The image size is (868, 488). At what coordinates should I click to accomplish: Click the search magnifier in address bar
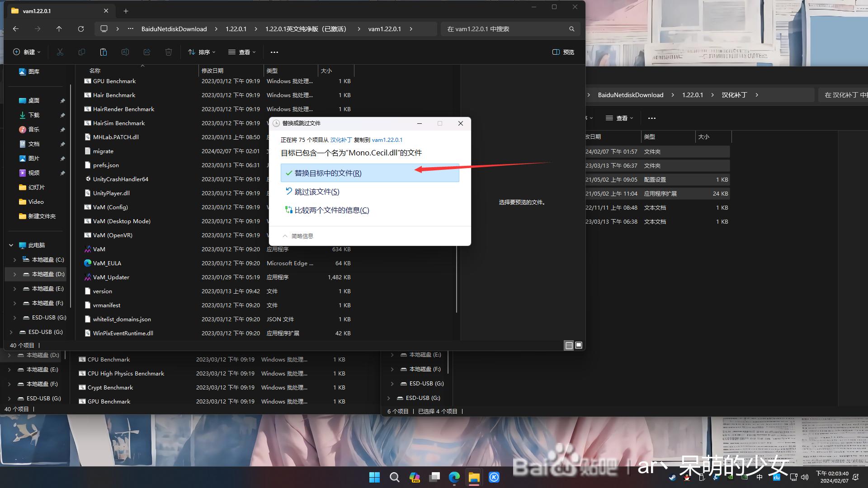point(572,29)
